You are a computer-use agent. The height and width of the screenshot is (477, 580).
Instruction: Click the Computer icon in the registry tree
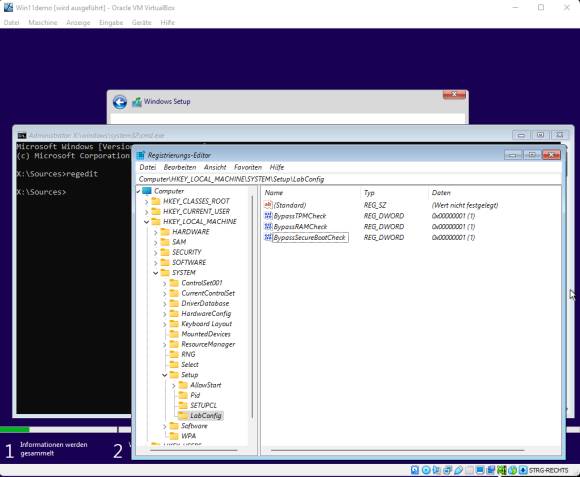point(147,191)
